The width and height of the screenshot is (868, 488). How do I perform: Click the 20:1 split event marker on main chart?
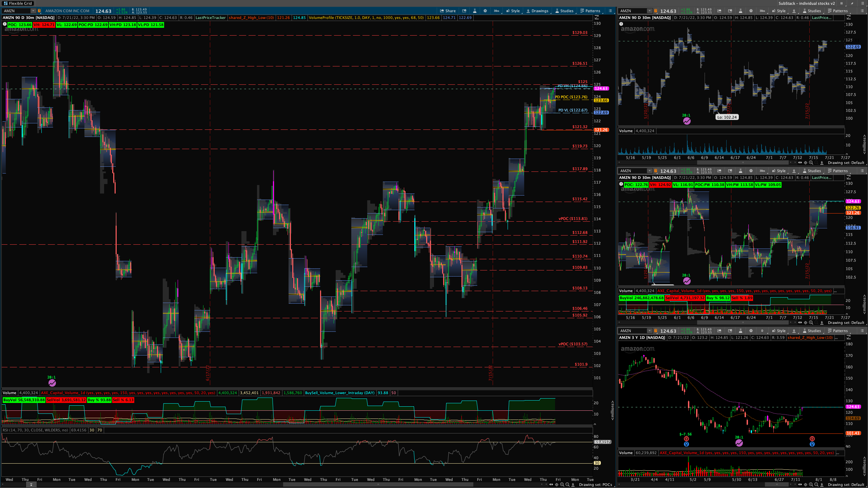pyautogui.click(x=52, y=383)
